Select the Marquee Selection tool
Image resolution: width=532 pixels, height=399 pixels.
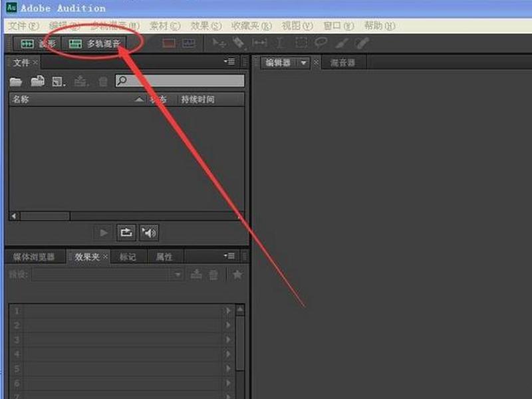coord(301,43)
